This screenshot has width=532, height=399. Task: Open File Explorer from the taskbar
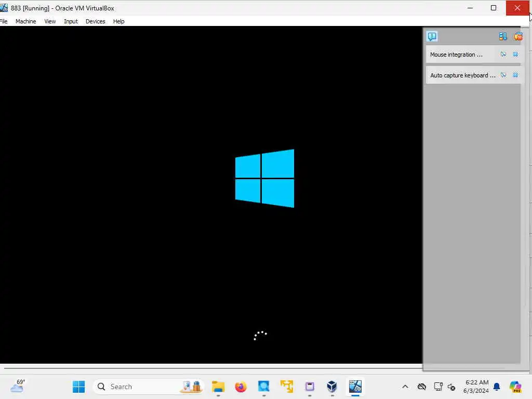218,387
